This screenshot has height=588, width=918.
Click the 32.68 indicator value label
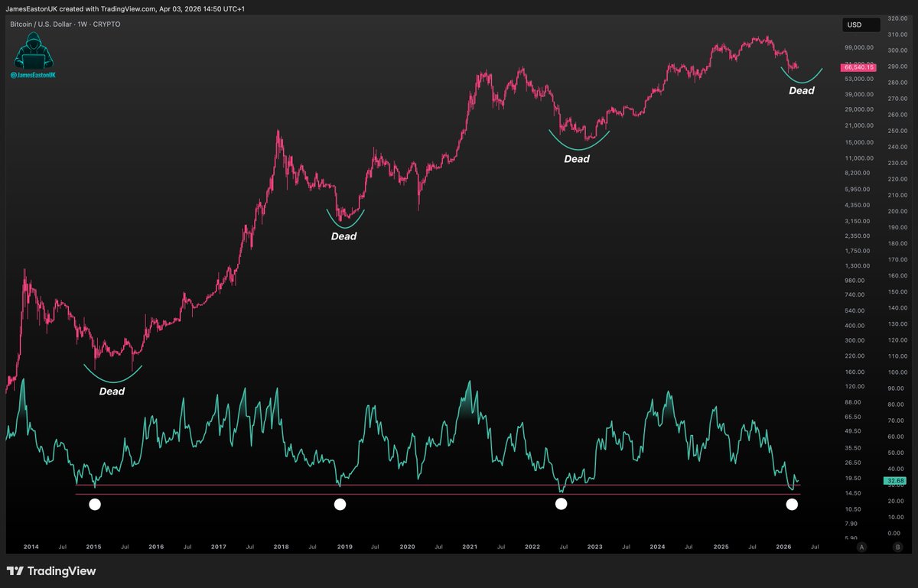point(893,481)
